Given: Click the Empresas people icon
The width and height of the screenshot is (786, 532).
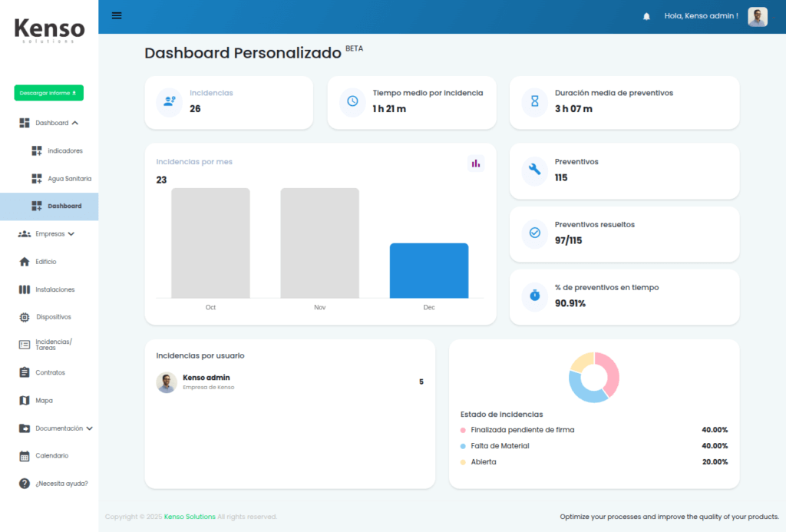Looking at the screenshot, I should pos(24,234).
